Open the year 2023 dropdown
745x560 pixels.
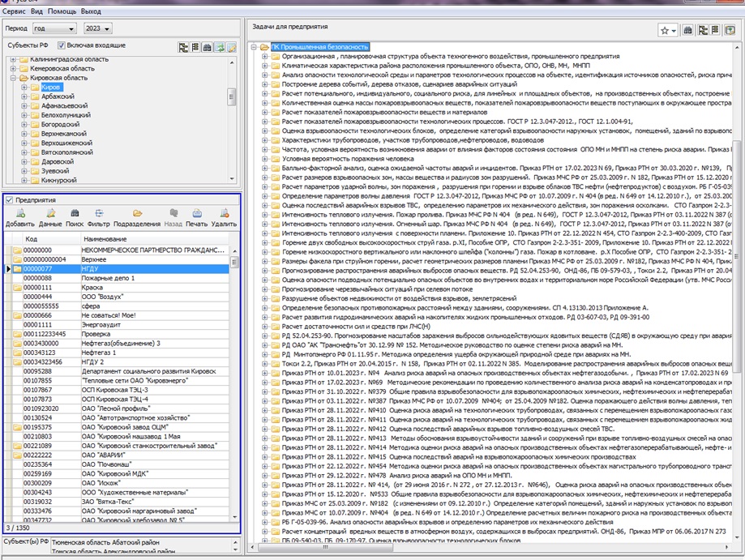pos(98,28)
